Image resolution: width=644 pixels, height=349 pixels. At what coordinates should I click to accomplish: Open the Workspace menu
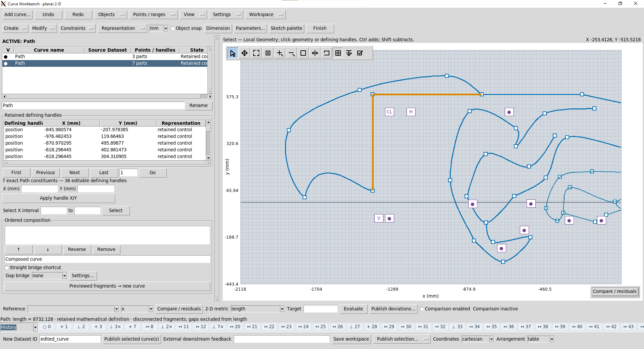point(265,15)
